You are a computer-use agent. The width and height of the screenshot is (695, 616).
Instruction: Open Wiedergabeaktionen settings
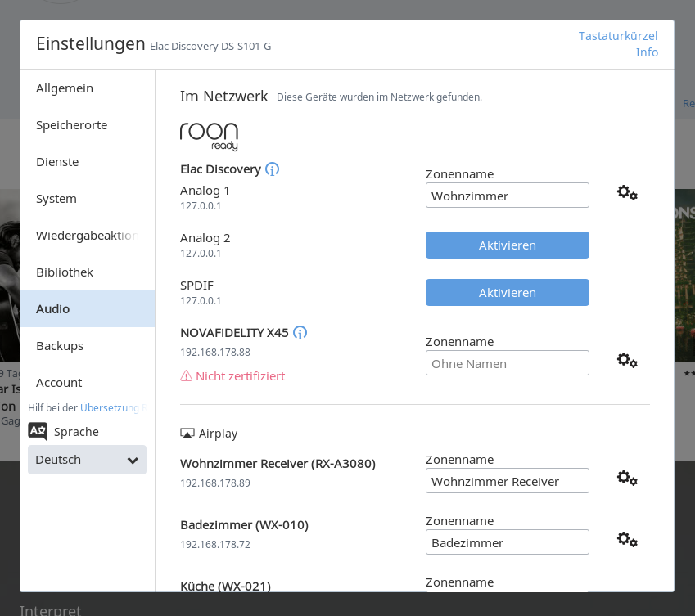tap(88, 235)
